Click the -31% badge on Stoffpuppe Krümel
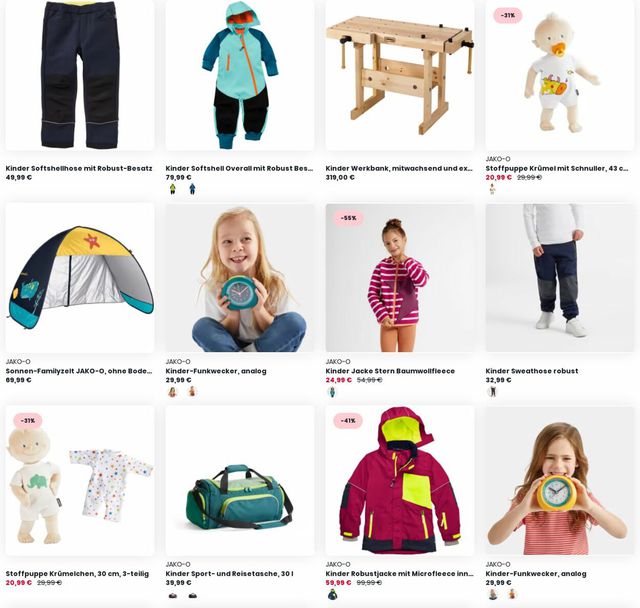The image size is (640, 608). (x=508, y=16)
